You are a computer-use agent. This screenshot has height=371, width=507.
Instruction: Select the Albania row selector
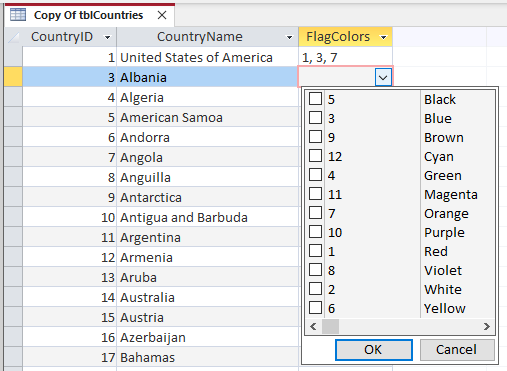click(x=14, y=77)
